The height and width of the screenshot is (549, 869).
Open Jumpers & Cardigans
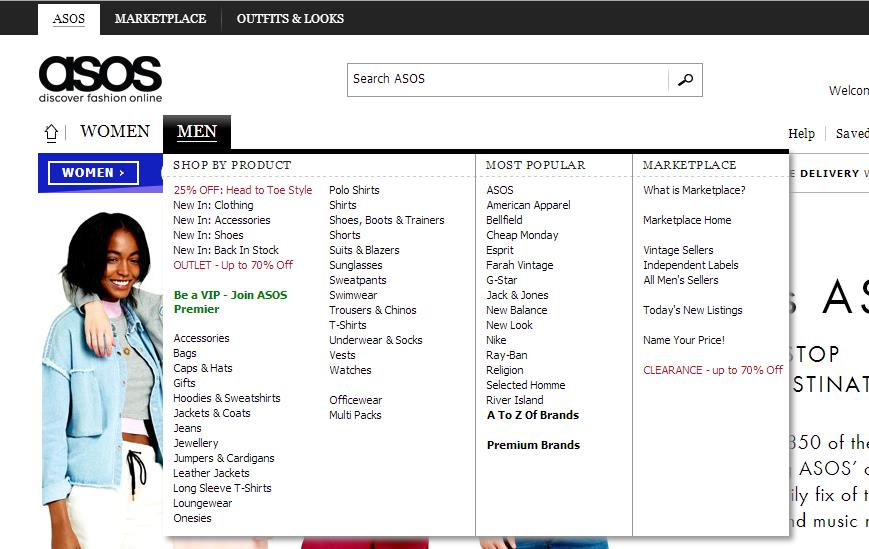tap(223, 458)
